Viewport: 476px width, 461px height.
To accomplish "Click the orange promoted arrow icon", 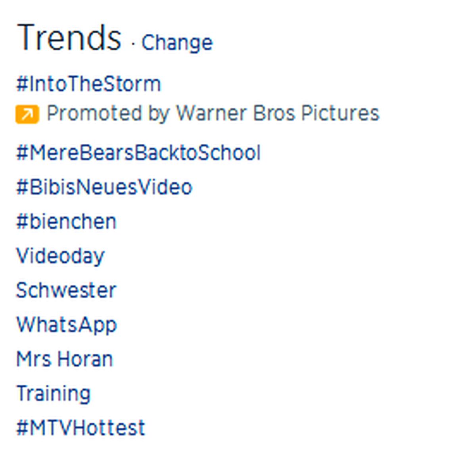I will tap(27, 114).
